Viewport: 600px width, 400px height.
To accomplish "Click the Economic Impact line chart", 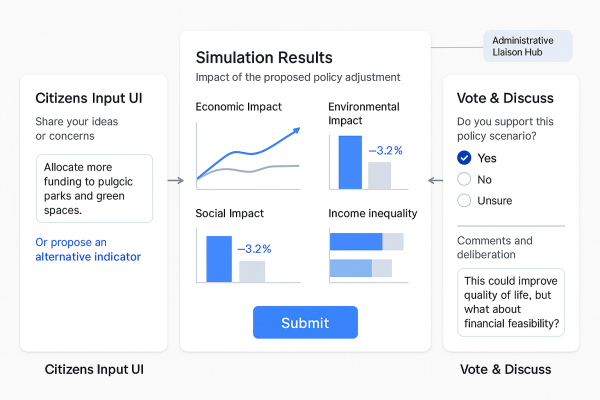I will [247, 155].
